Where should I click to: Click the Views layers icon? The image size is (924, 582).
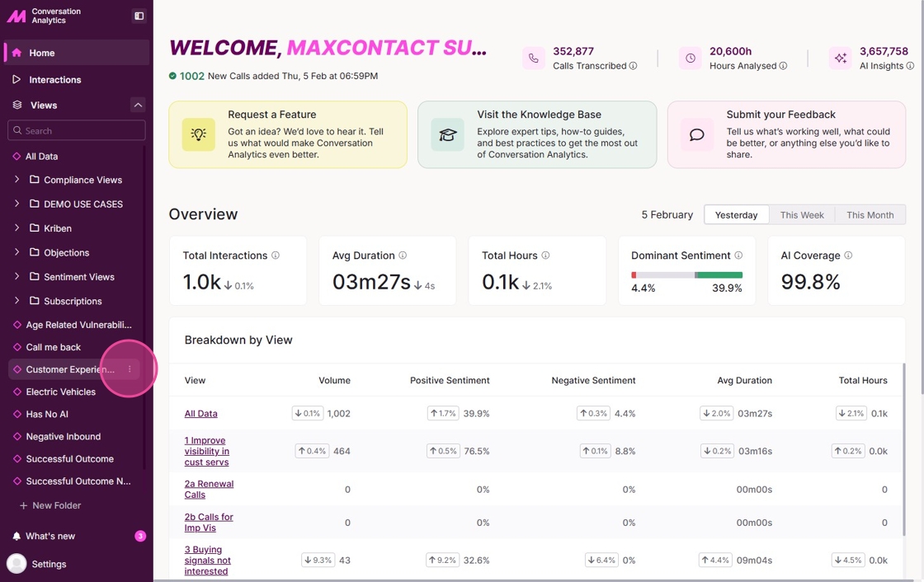[x=17, y=105]
